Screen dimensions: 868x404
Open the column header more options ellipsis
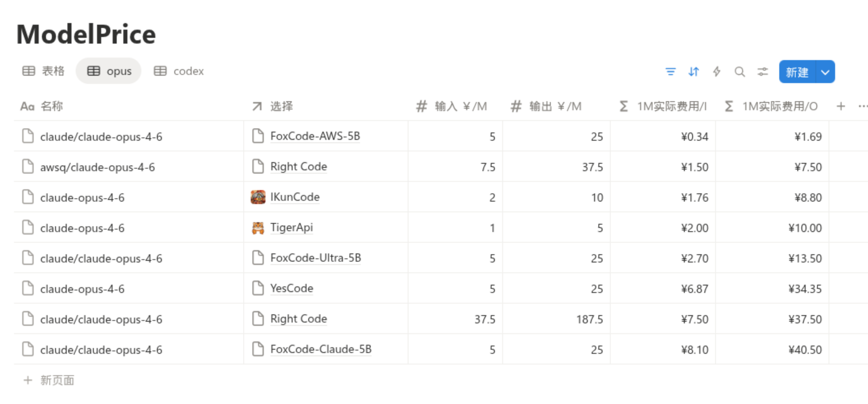coord(863,107)
